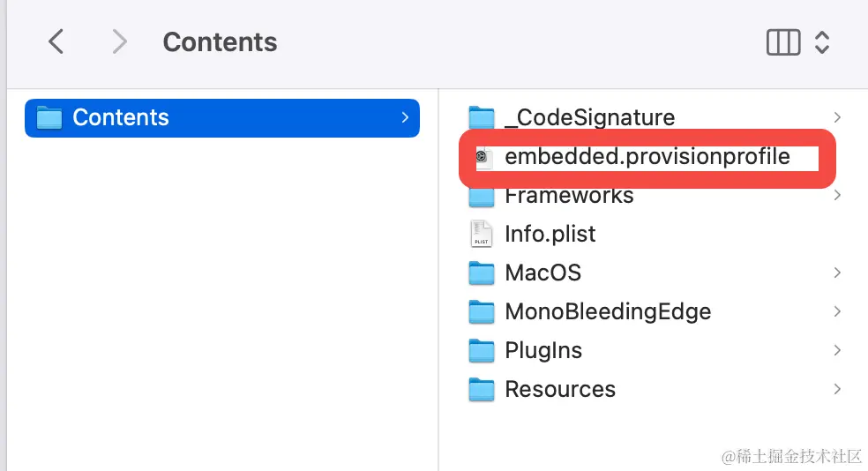
Task: Open the view mode up-down selector
Action: [822, 42]
